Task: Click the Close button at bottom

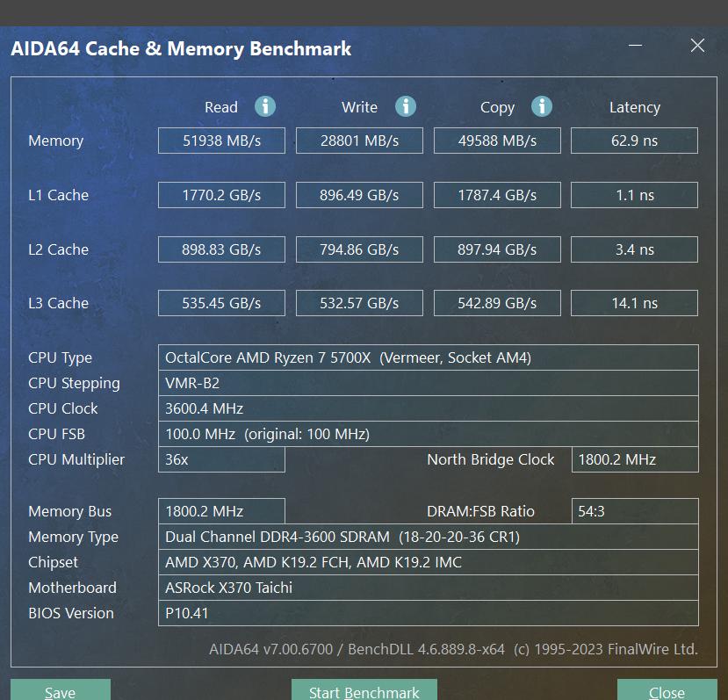Action: 667,689
